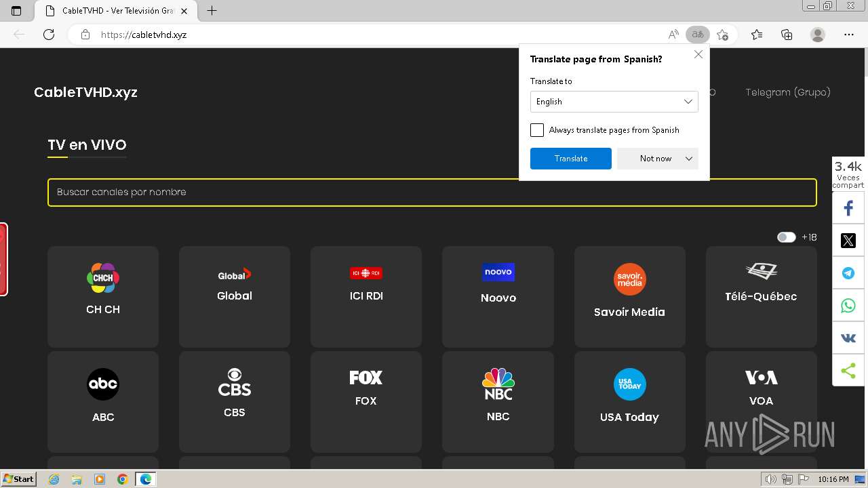Open the NBC channel card

pyautogui.click(x=498, y=402)
